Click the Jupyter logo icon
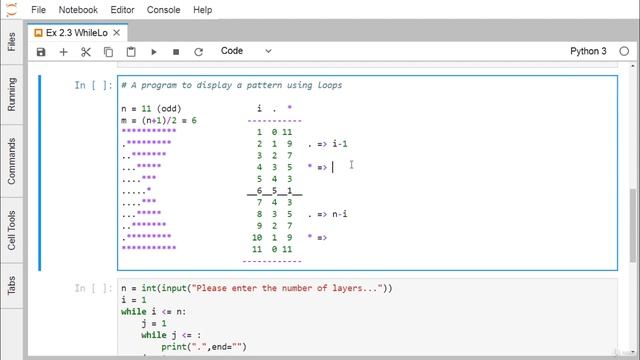This screenshot has width=640, height=360. 12,9
